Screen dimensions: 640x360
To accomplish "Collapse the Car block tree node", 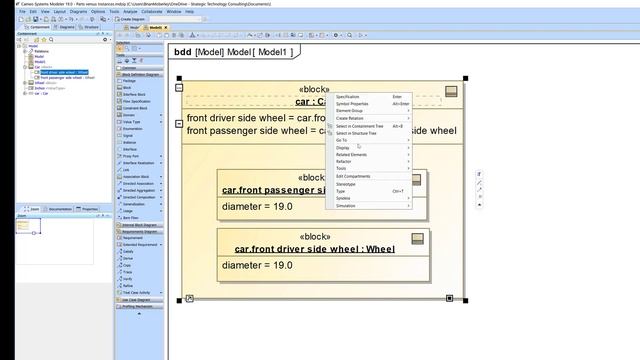I will [25, 67].
